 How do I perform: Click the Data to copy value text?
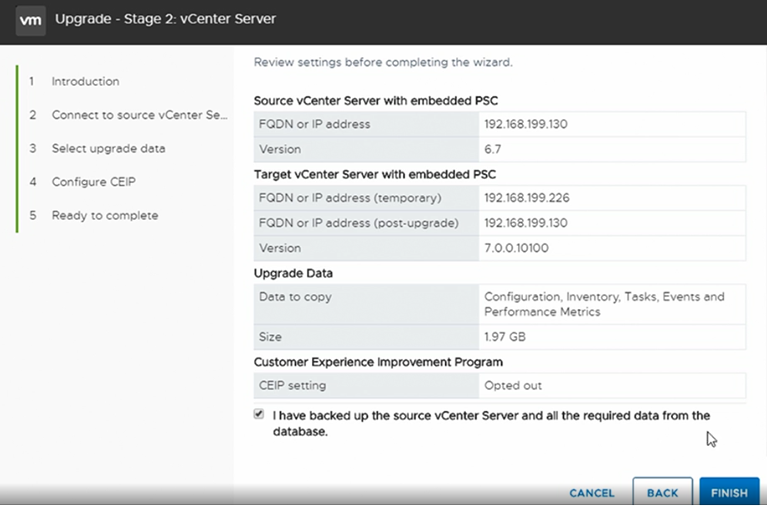604,304
